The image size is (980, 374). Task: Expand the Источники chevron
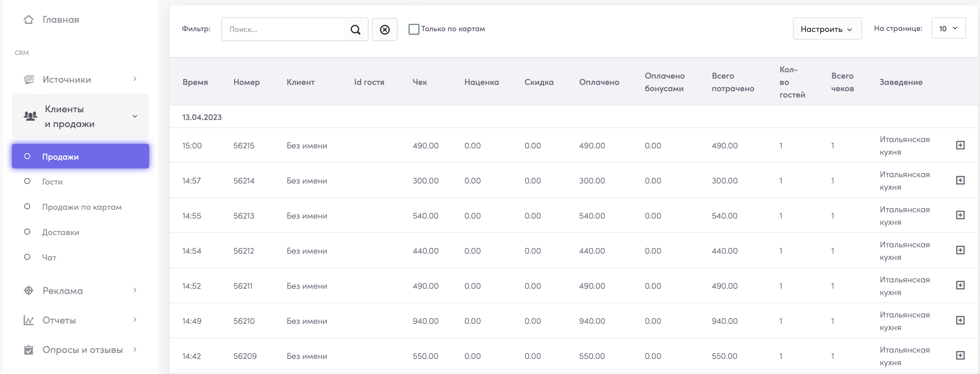tap(135, 79)
